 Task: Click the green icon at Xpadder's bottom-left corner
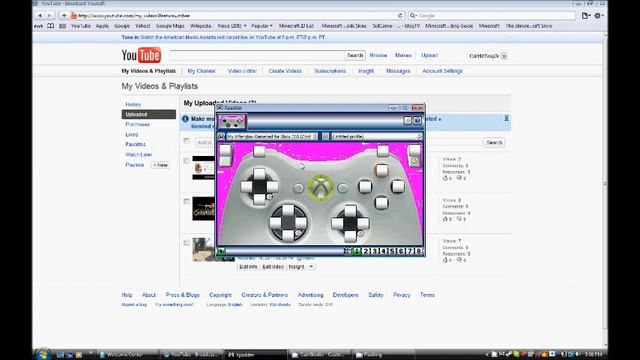(x=221, y=251)
